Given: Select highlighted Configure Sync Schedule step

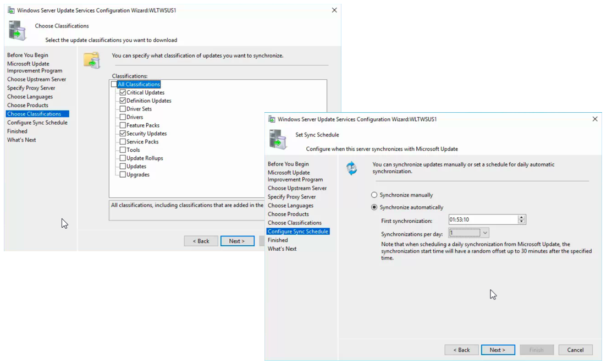Looking at the screenshot, I should click(298, 231).
